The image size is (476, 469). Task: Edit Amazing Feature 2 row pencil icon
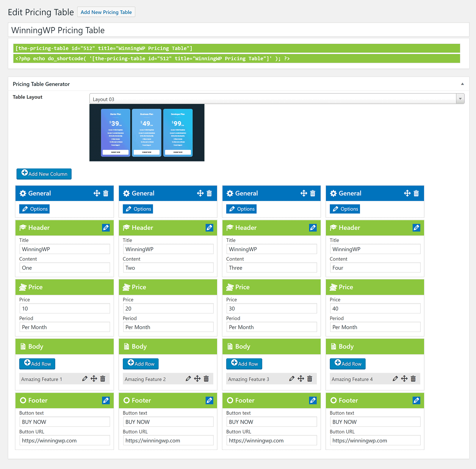click(188, 379)
